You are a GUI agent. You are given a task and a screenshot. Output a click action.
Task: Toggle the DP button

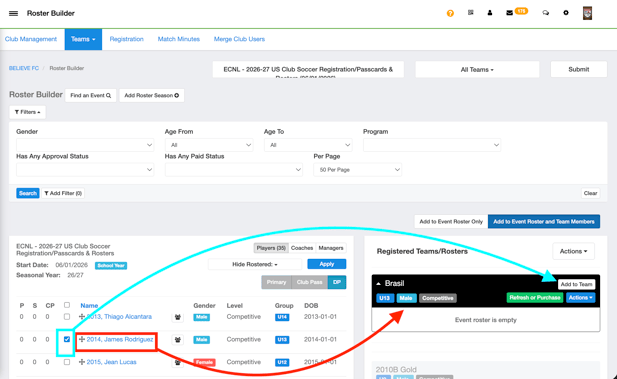click(x=337, y=282)
